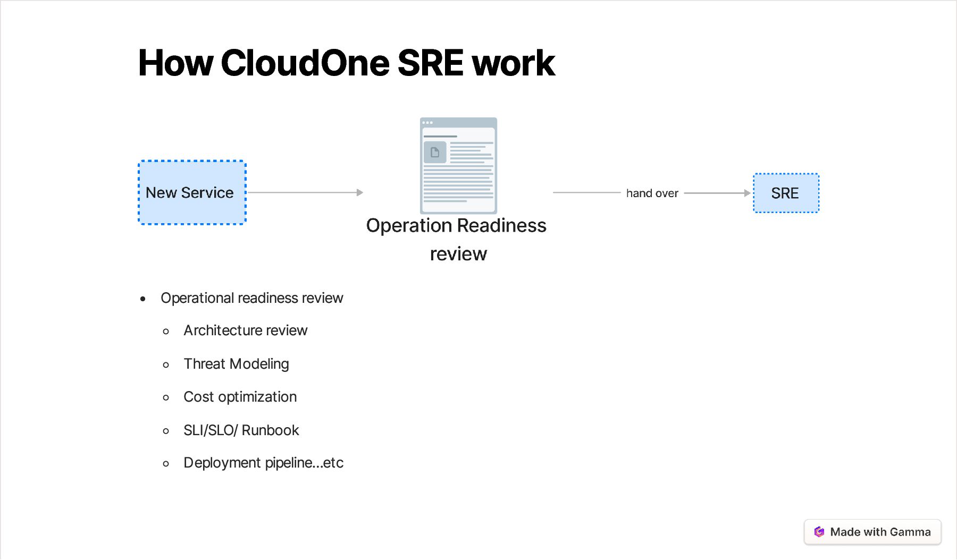Click the document page illustration

(x=458, y=166)
